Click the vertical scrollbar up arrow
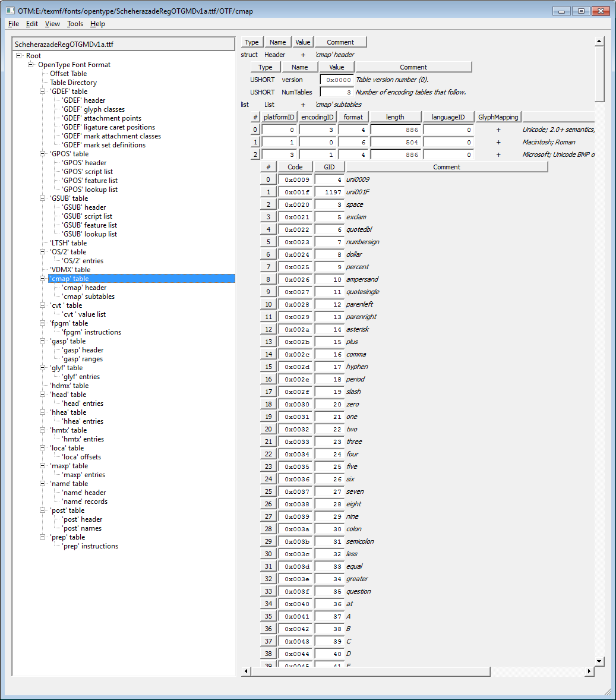Image resolution: width=616 pixels, height=700 pixels. 599,41
